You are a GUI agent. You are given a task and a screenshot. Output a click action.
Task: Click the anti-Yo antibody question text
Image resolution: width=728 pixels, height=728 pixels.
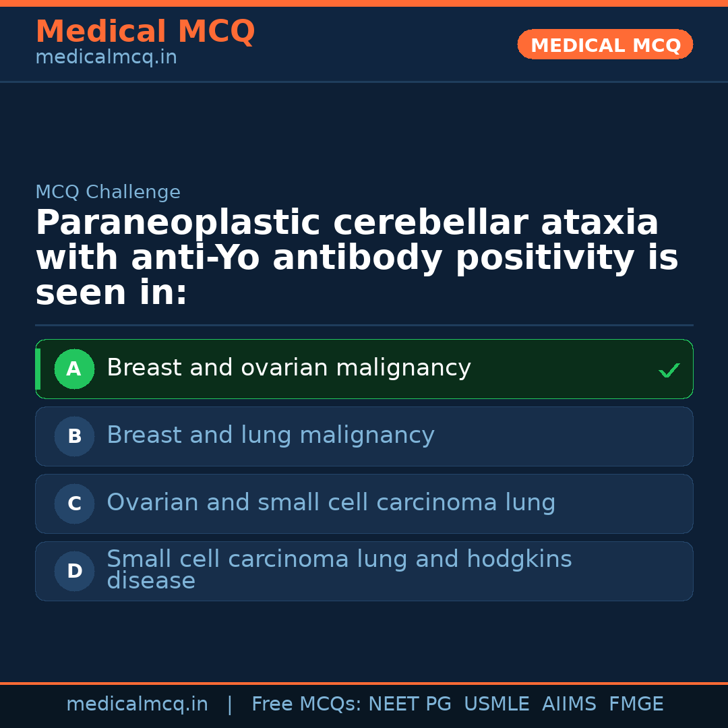(x=356, y=258)
